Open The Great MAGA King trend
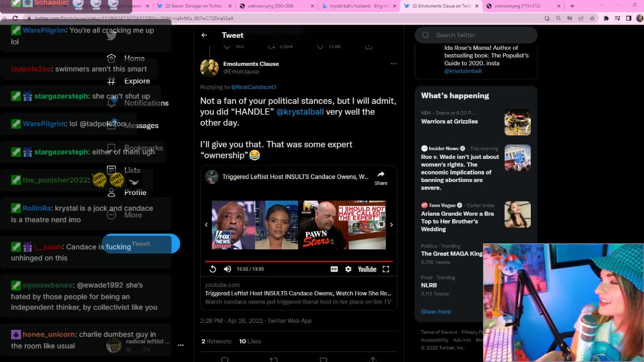The width and height of the screenshot is (644, 362). click(452, 254)
